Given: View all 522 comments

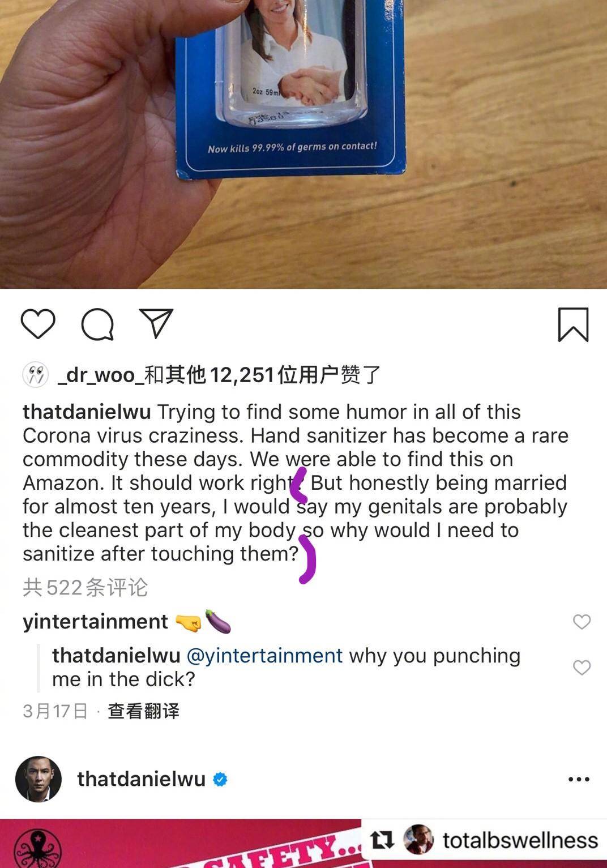Looking at the screenshot, I should pyautogui.click(x=85, y=587).
